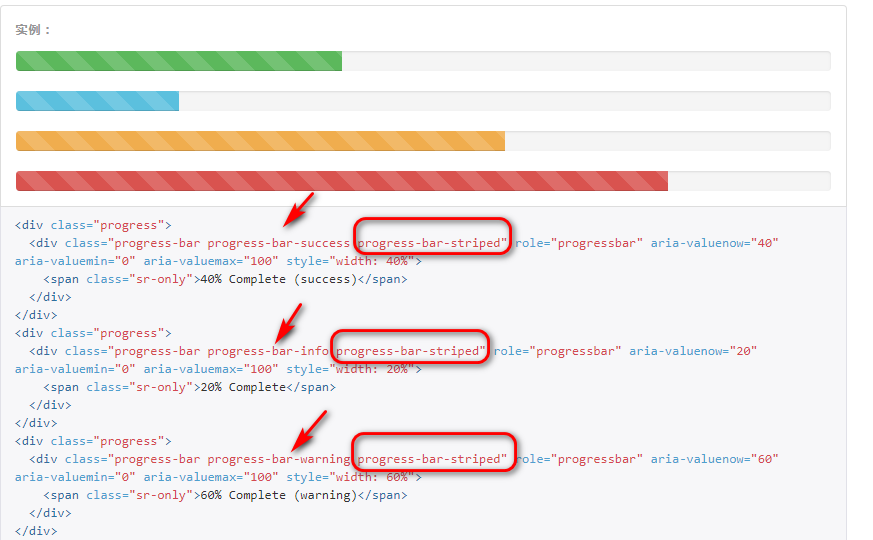Click style "width: 40%" value
This screenshot has height=540, width=873.
pos(372,261)
